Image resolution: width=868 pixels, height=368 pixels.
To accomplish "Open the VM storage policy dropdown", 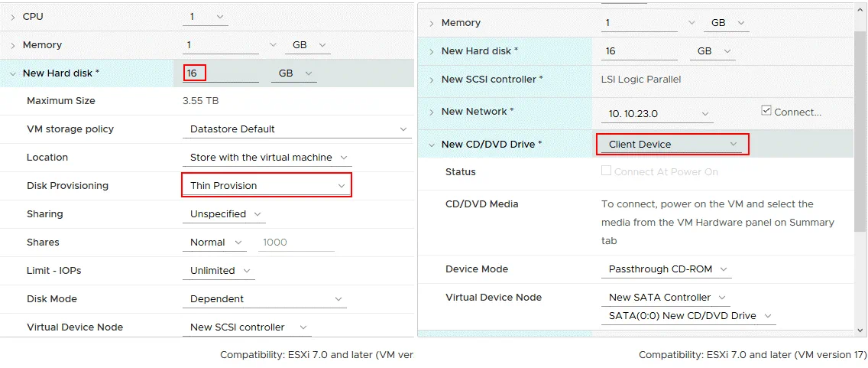I will click(296, 129).
